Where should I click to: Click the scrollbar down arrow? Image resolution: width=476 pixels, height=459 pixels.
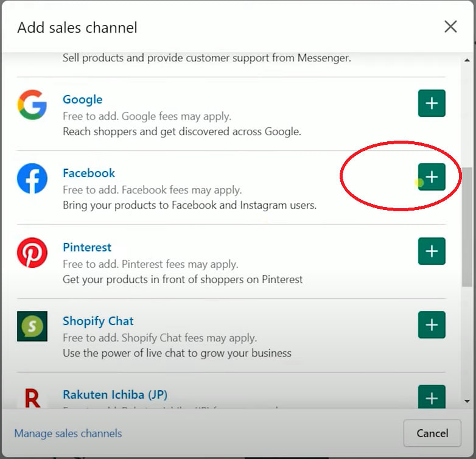(x=467, y=401)
